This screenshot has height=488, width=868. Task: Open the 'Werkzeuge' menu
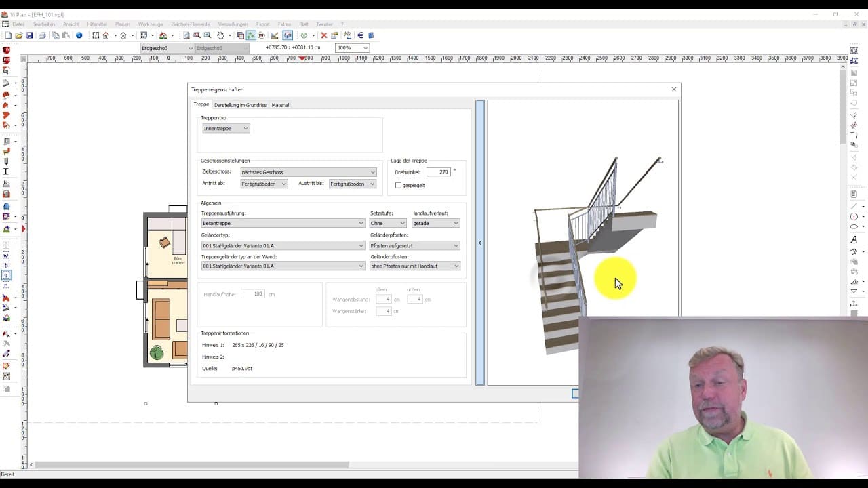pyautogui.click(x=151, y=24)
